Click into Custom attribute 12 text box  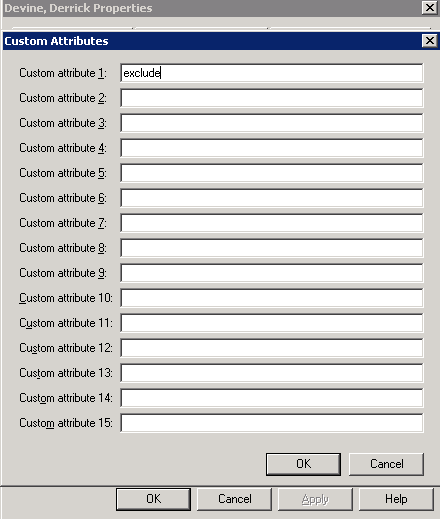272,348
